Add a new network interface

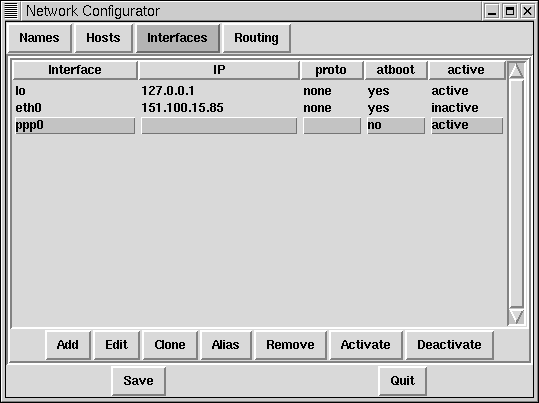[x=68, y=345]
